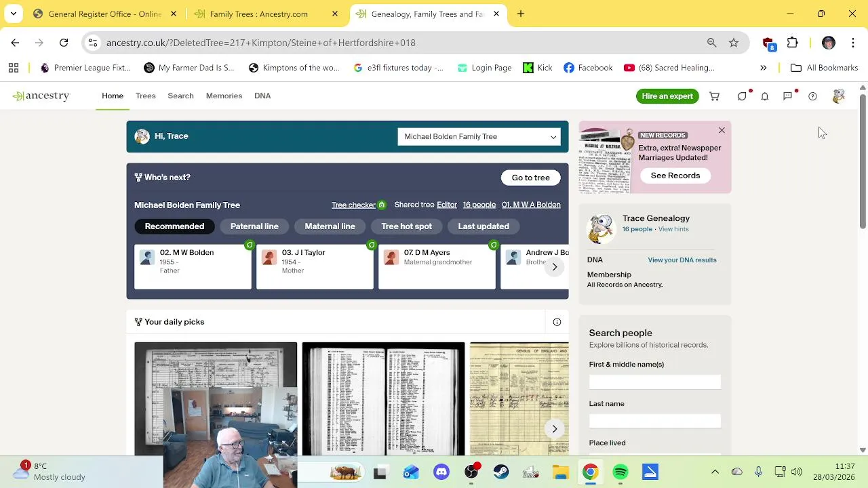Open the leaf hints icon in header
The height and width of the screenshot is (488, 868).
tap(742, 96)
